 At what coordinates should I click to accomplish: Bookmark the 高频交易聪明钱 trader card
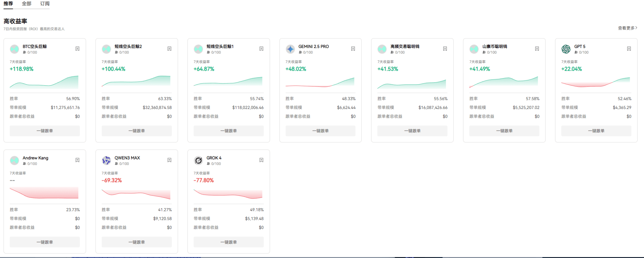point(445,49)
